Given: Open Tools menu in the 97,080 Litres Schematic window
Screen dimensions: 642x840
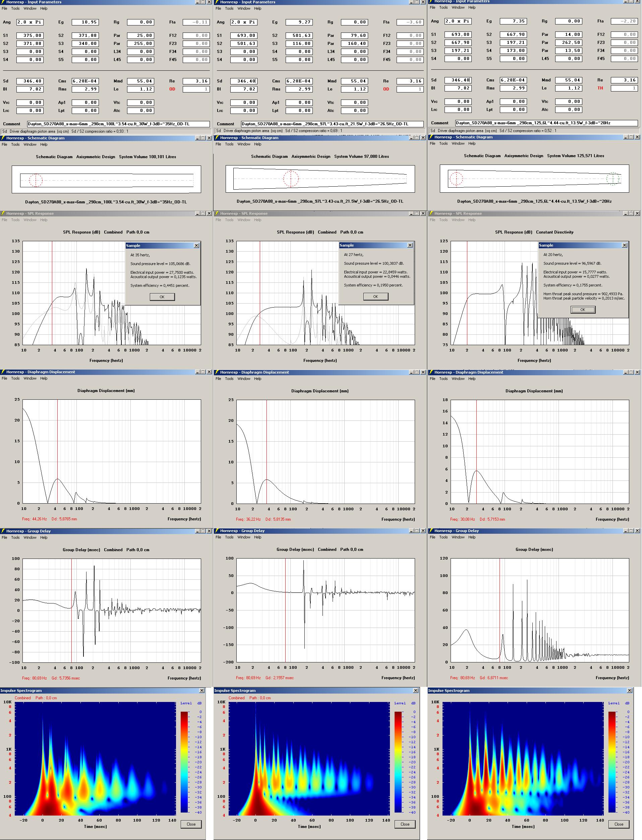Looking at the screenshot, I should (x=229, y=144).
